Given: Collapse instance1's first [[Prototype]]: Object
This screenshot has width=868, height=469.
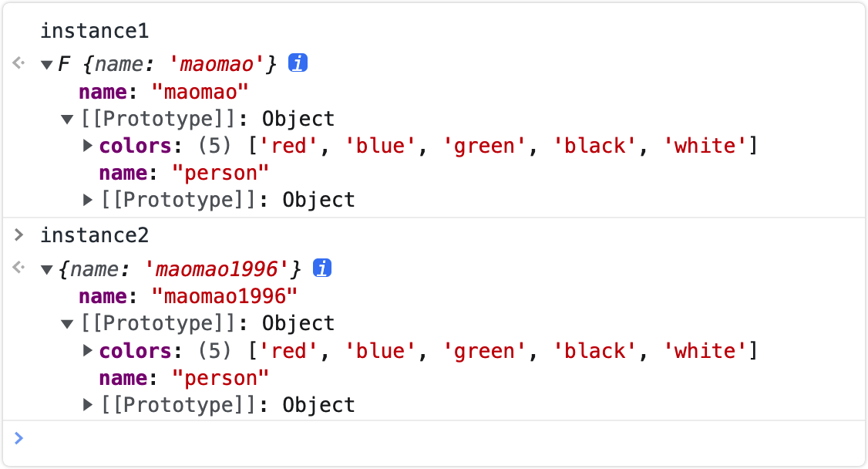Looking at the screenshot, I should [x=67, y=119].
